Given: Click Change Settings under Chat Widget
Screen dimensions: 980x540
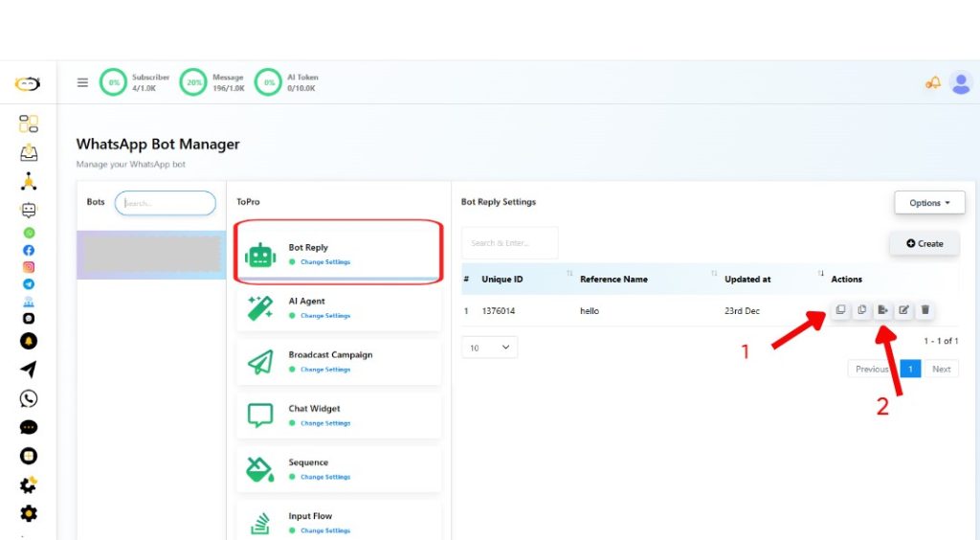Looking at the screenshot, I should pyautogui.click(x=325, y=423).
